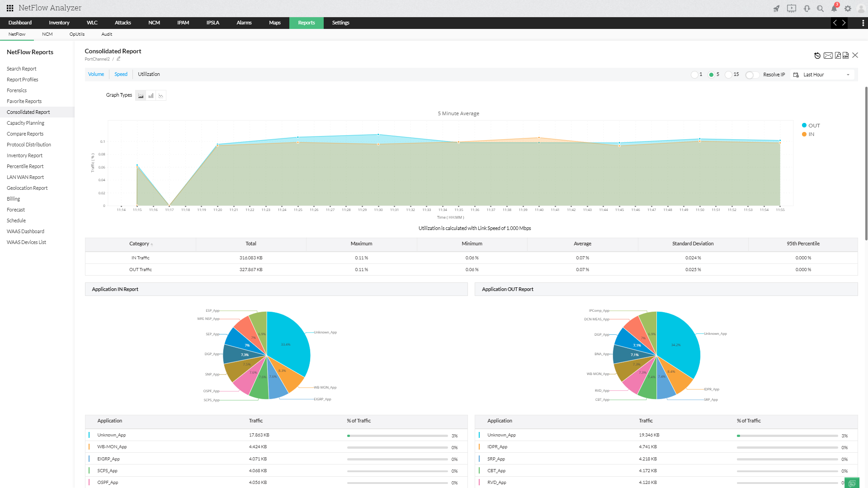The image size is (868, 488).
Task: Switch to Volume view link
Action: click(96, 75)
